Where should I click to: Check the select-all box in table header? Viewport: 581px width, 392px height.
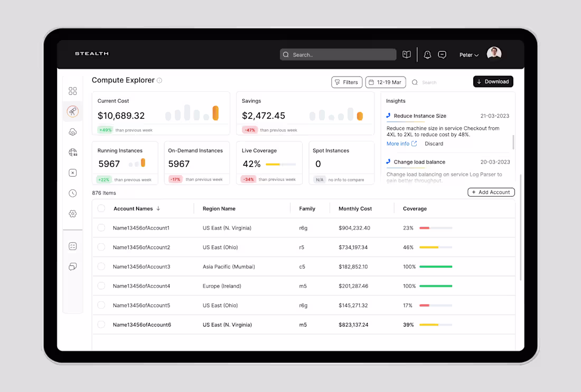(x=101, y=208)
